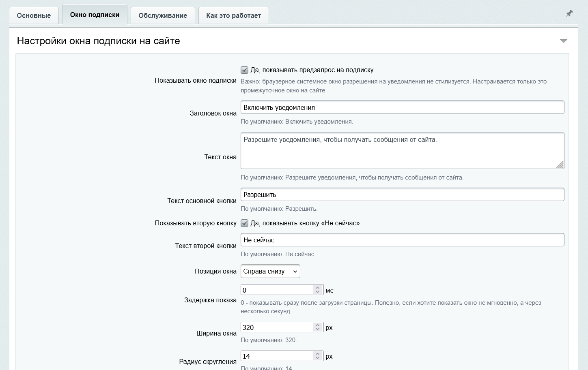This screenshot has width=588, height=370.
Task: Click the hint По умолчанию: 320.
Action: (x=269, y=340)
